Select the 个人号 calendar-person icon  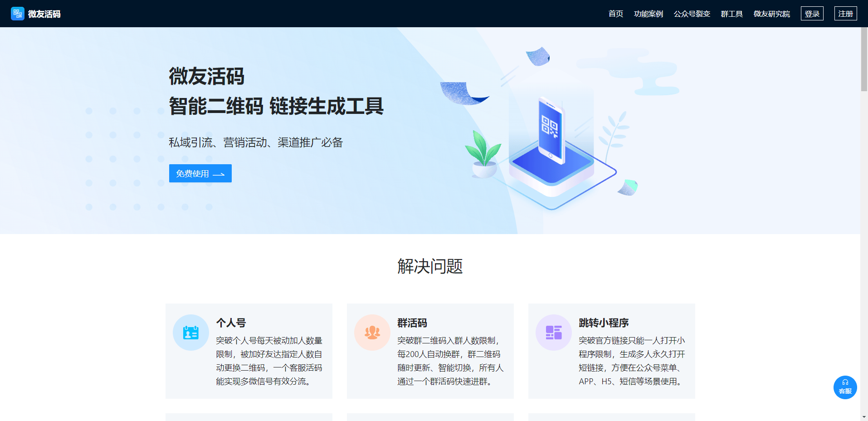pos(190,332)
